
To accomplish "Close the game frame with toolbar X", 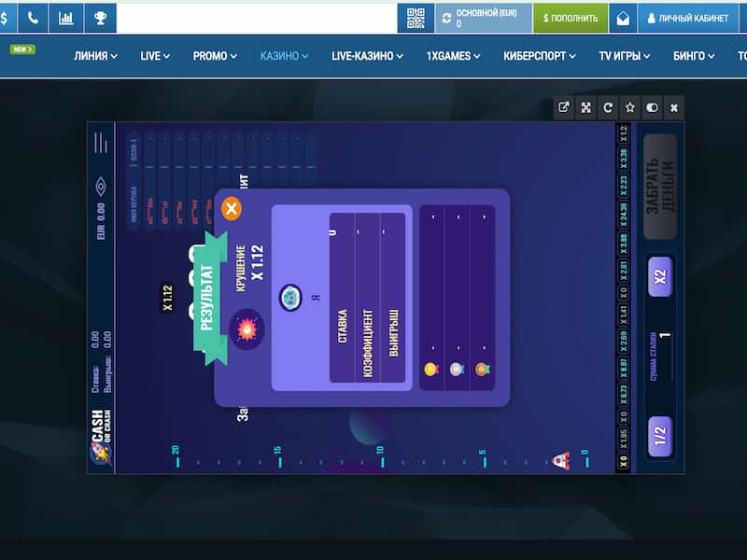I will tap(673, 107).
